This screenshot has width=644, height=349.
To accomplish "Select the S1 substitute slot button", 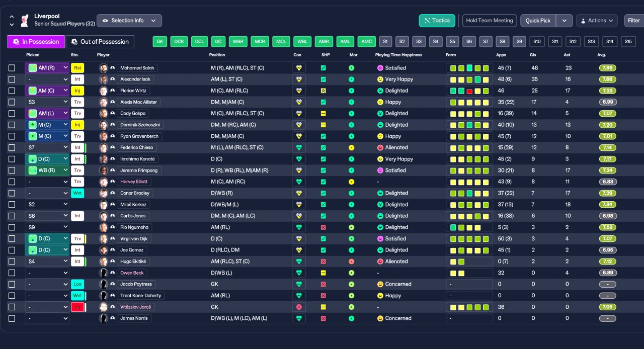I will 385,42.
